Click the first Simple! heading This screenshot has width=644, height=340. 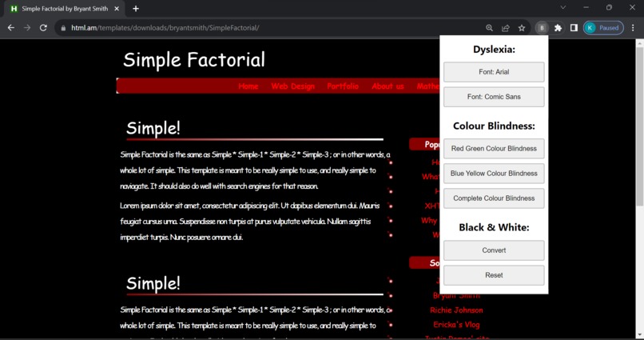pyautogui.click(x=153, y=128)
